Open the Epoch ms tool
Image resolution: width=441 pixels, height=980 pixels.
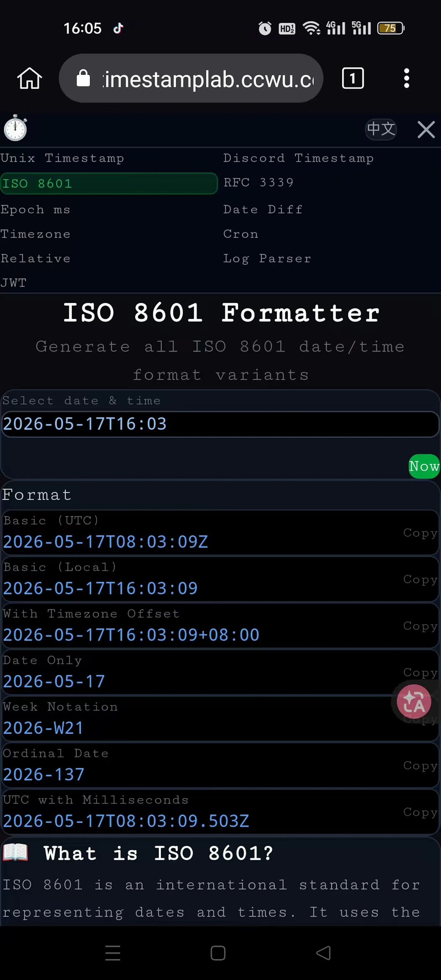point(35,210)
